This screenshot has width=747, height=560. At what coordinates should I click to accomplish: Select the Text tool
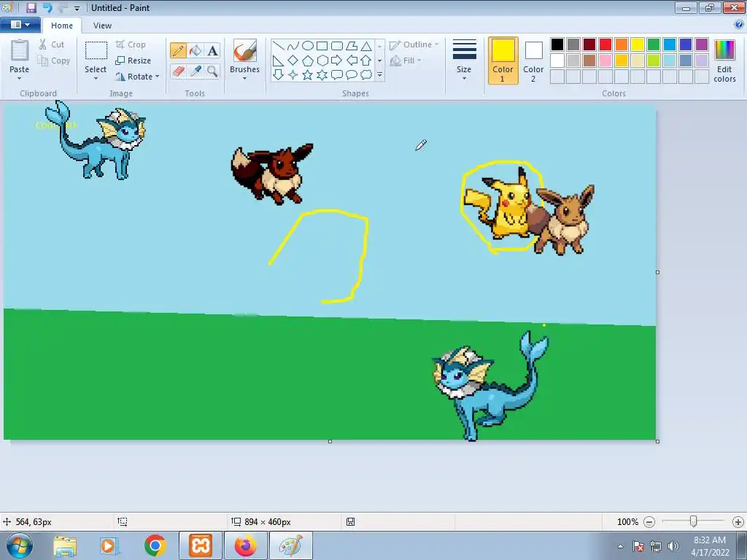[x=212, y=50]
